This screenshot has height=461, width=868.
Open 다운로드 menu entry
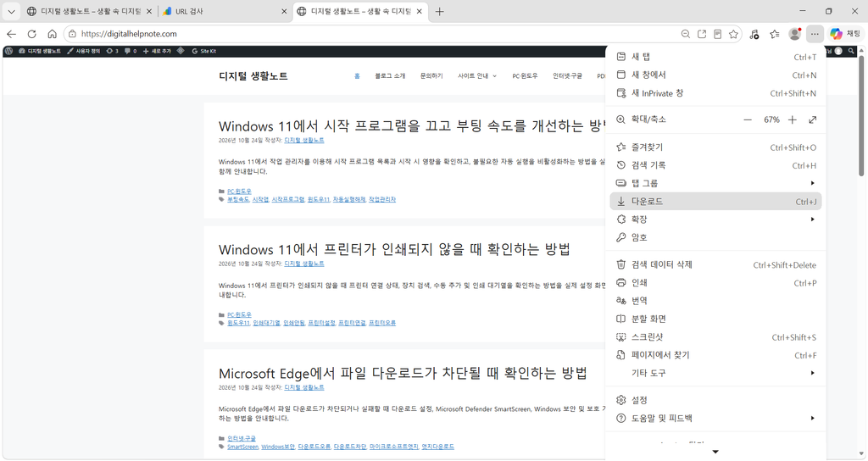click(715, 202)
